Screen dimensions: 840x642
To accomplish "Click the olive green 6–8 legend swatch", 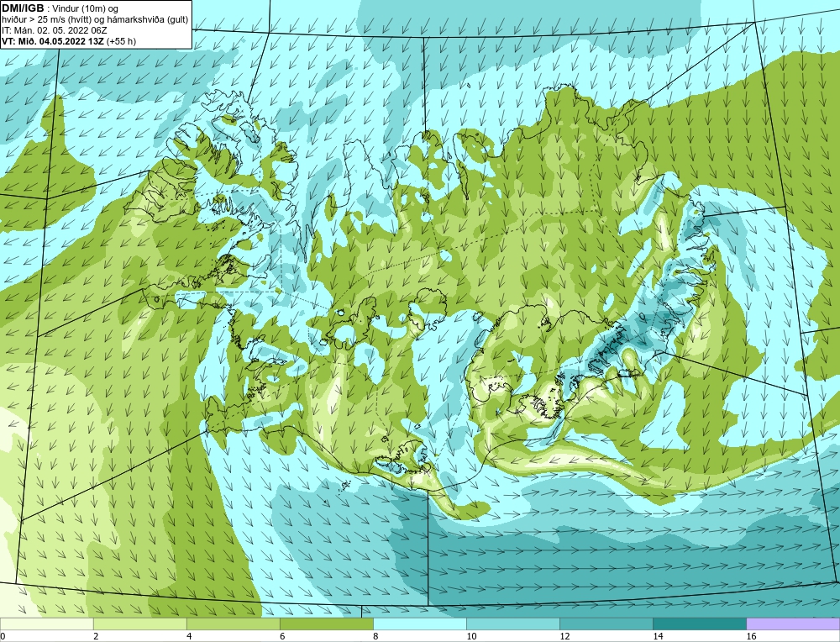I will [326, 624].
